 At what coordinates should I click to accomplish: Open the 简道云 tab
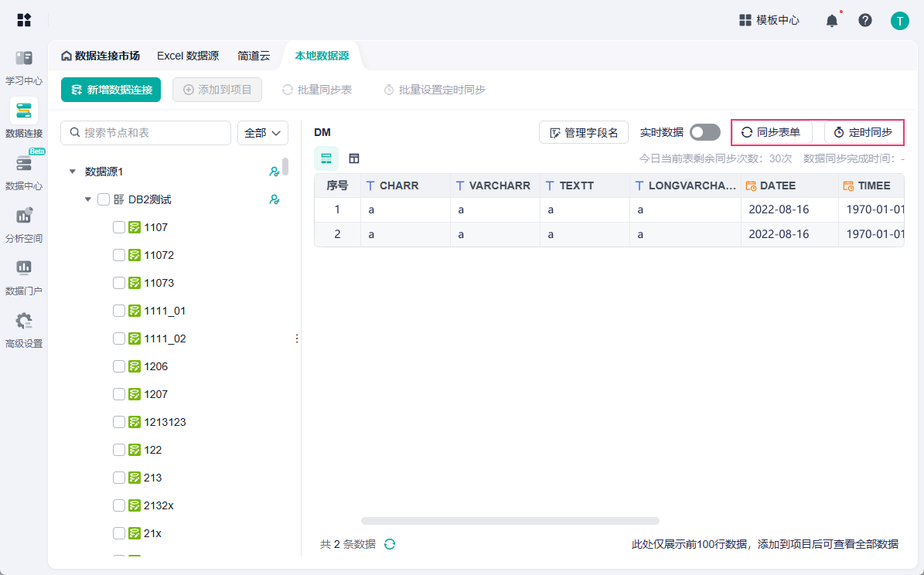coord(254,56)
